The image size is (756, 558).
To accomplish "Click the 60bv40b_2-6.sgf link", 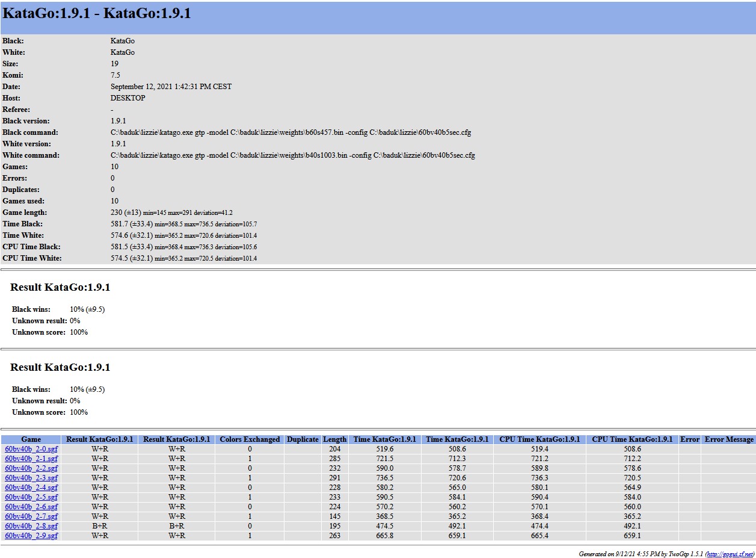I will pyautogui.click(x=31, y=507).
